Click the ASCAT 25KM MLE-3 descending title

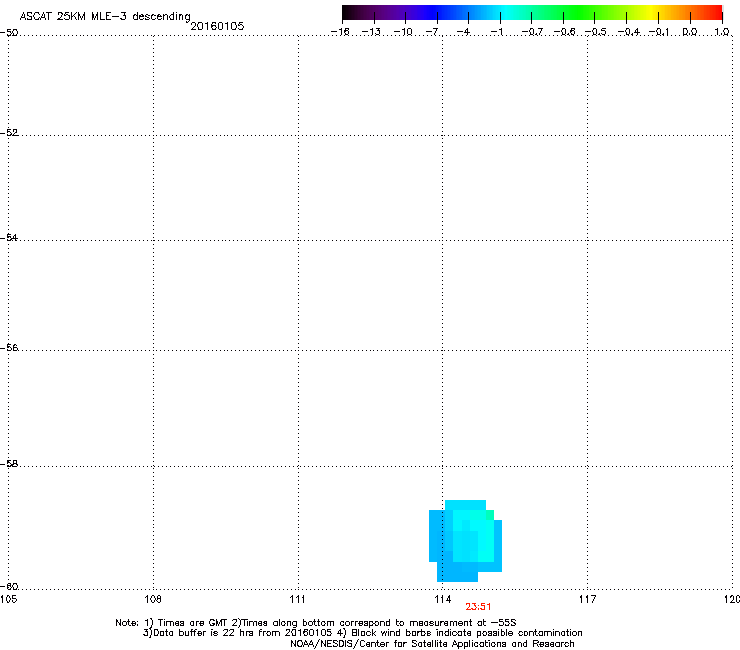point(105,16)
